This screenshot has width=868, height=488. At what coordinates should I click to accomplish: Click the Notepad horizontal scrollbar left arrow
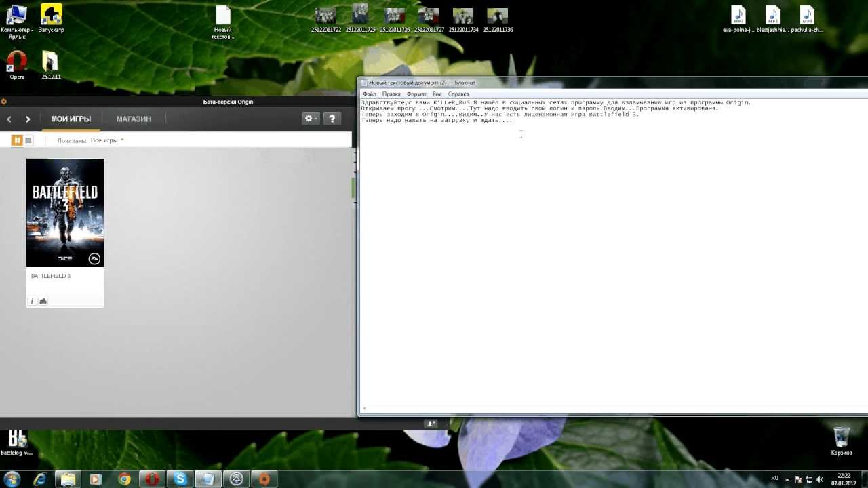click(x=364, y=409)
